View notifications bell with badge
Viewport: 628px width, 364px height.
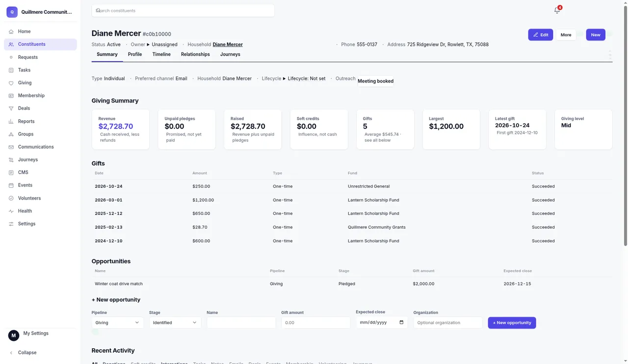point(557,10)
